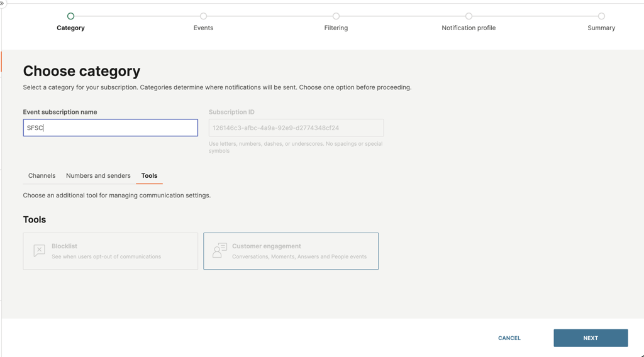This screenshot has width=644, height=357.
Task: Click the Summary step label
Action: (x=601, y=28)
